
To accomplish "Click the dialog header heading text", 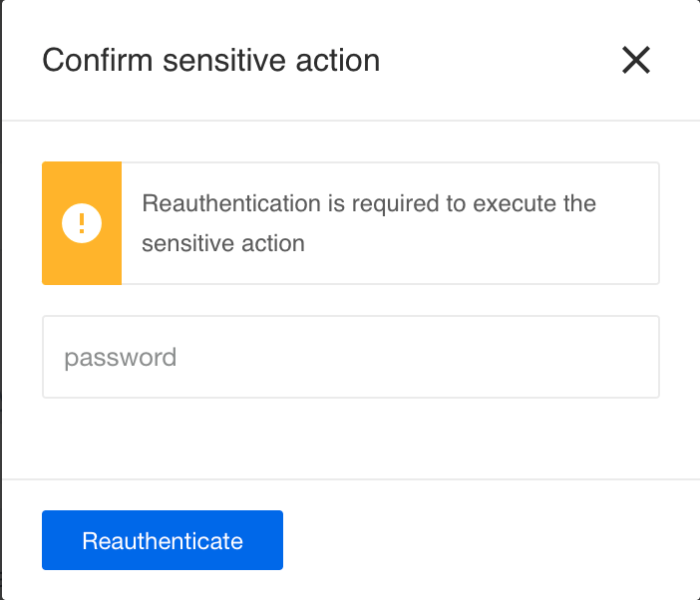I will (211, 60).
